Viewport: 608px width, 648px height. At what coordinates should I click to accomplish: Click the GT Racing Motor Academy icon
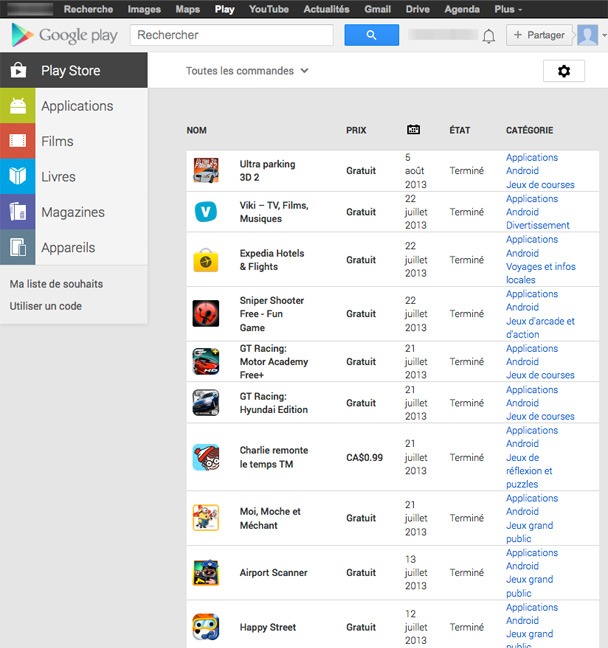pos(206,362)
